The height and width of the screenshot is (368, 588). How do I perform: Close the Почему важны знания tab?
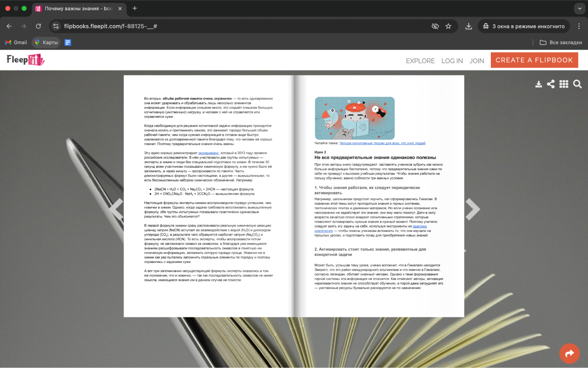pyautogui.click(x=120, y=9)
